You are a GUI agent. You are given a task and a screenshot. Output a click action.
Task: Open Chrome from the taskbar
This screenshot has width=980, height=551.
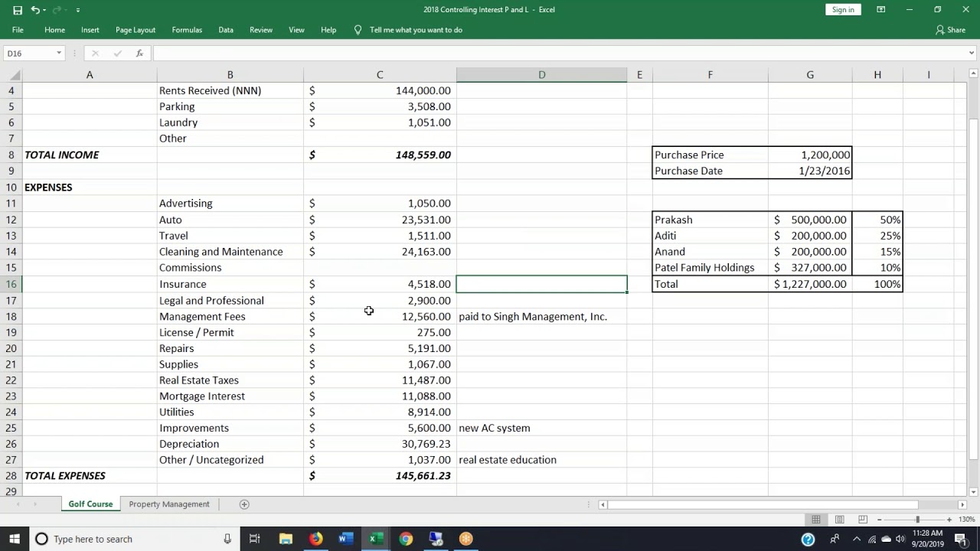pos(406,539)
